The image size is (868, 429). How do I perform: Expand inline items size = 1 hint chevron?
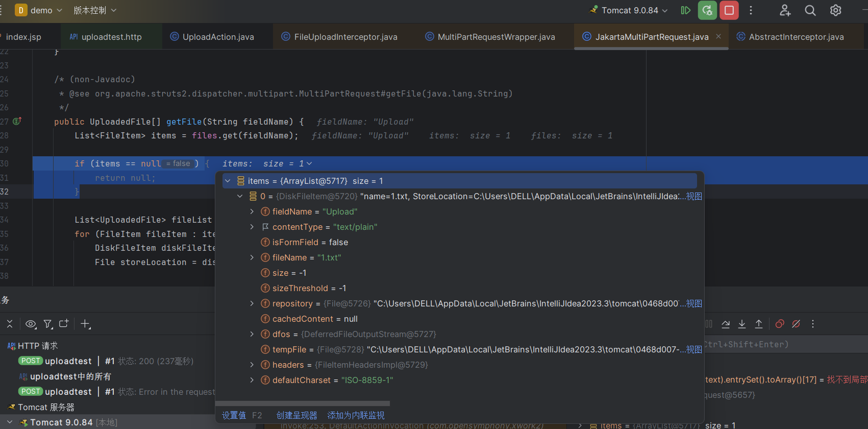[x=309, y=163]
